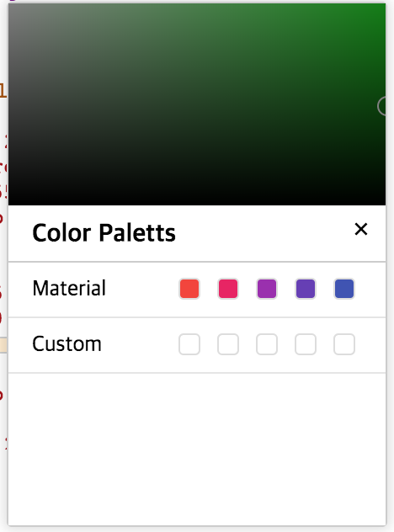Click the first empty Custom swatch
Image resolution: width=394 pixels, height=532 pixels.
point(189,344)
